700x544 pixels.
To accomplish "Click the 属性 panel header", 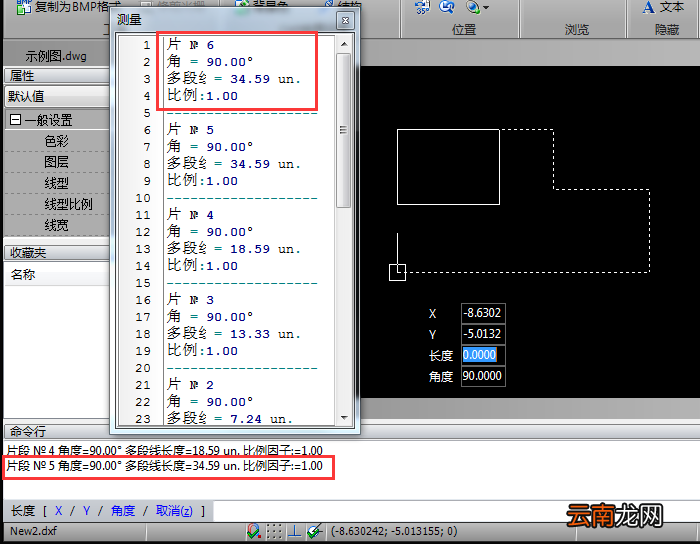I will [57, 75].
